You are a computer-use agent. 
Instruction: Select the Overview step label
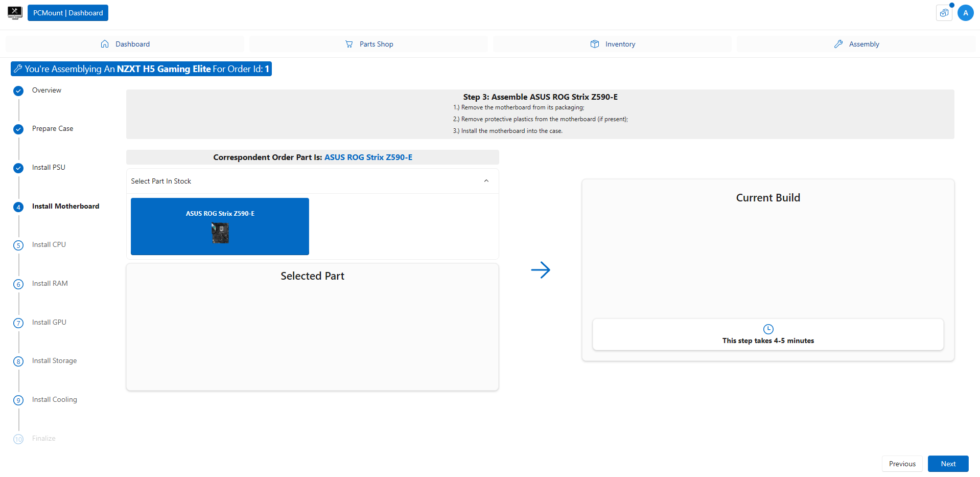(x=46, y=90)
